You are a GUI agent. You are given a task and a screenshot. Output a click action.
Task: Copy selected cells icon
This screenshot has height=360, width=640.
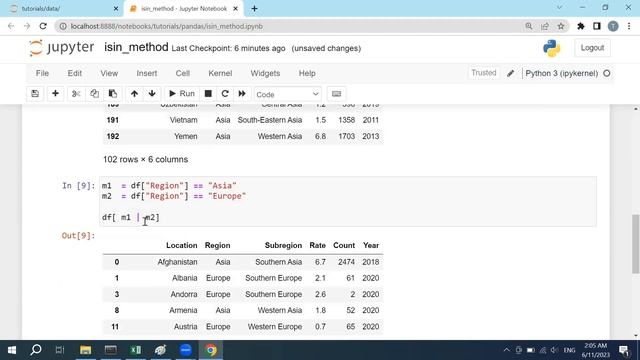(x=94, y=94)
